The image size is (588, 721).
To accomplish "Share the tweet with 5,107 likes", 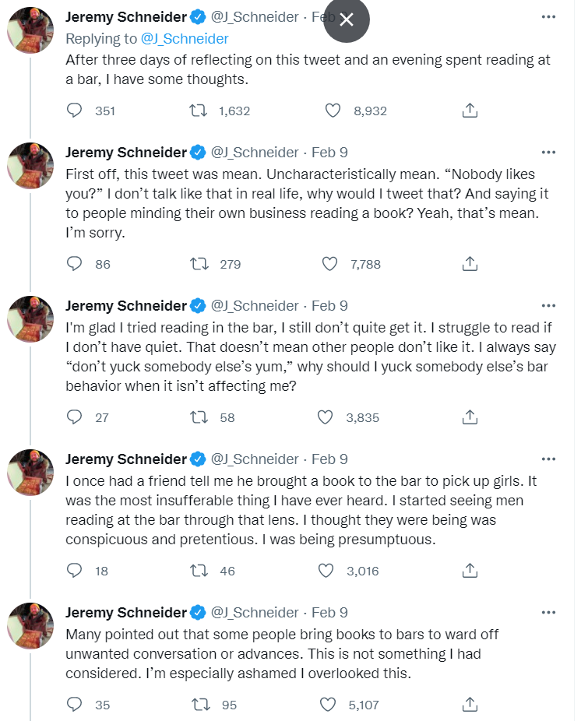I will pyautogui.click(x=470, y=705).
